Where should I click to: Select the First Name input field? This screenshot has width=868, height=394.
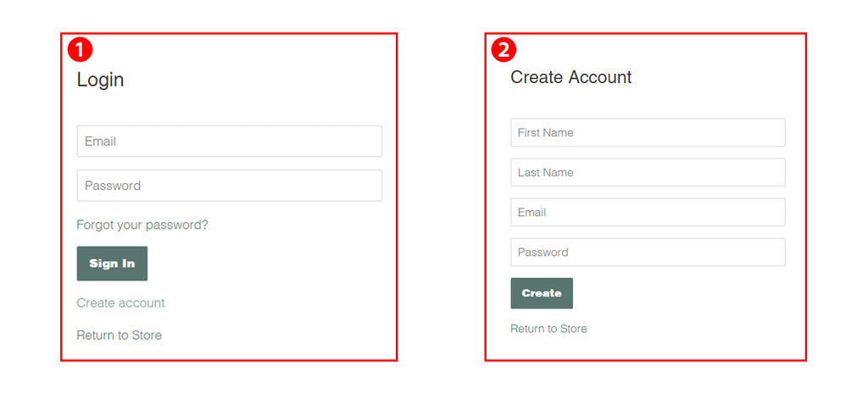(x=648, y=133)
